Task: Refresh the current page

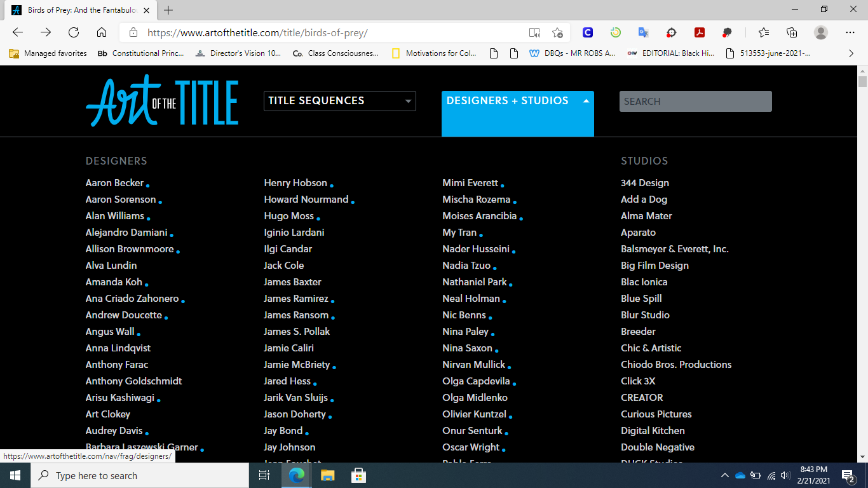Action: 74,32
